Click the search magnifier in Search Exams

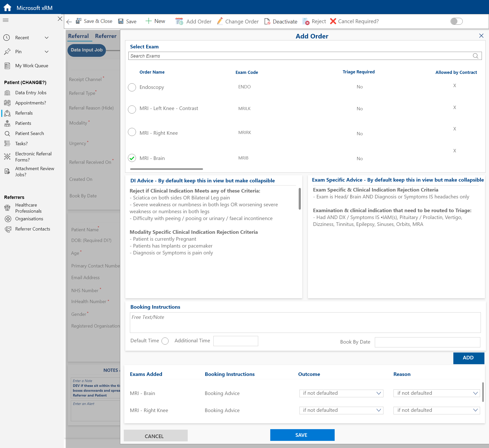[475, 56]
